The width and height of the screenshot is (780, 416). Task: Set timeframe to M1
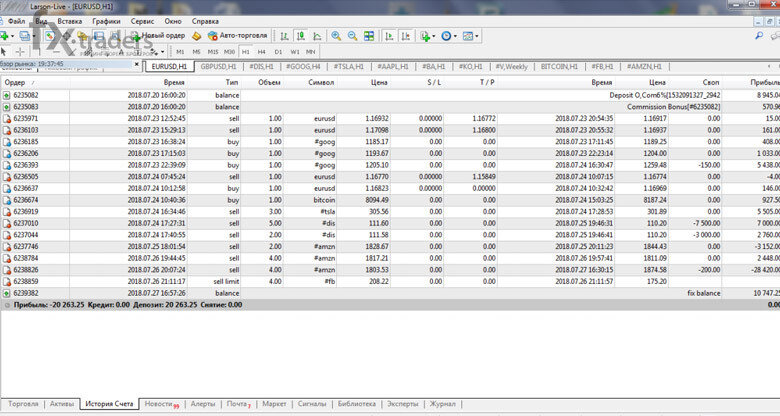180,52
